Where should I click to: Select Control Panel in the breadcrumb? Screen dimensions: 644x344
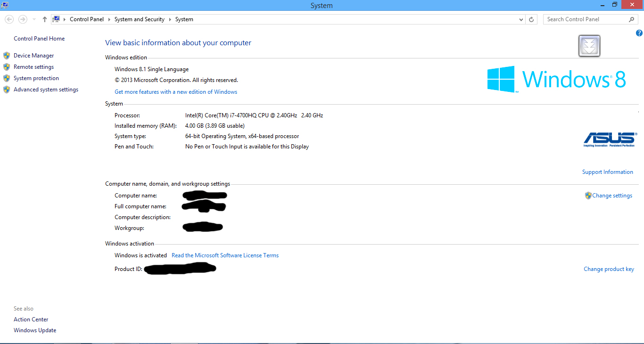coord(87,19)
